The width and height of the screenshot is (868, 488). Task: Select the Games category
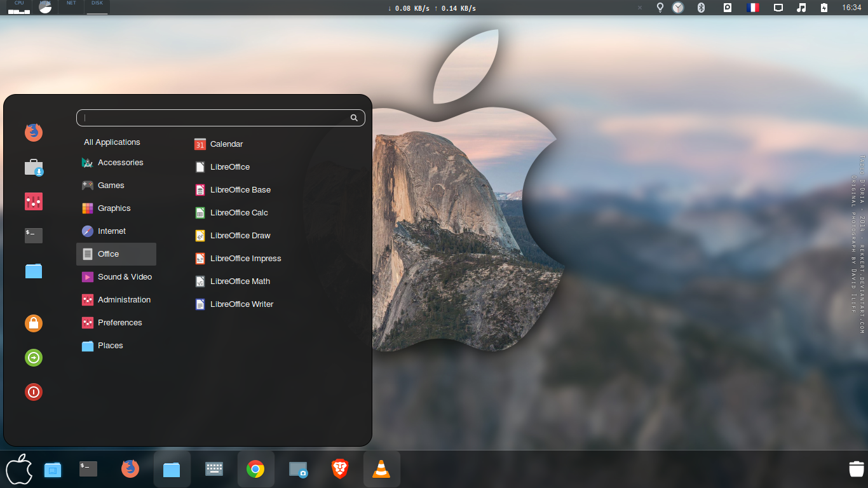pyautogui.click(x=116, y=186)
